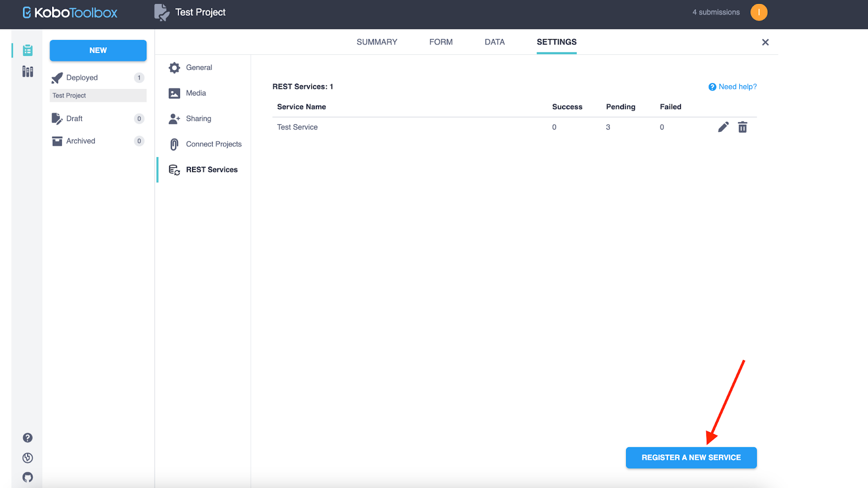Select the Media settings icon
The height and width of the screenshot is (488, 868).
[174, 93]
